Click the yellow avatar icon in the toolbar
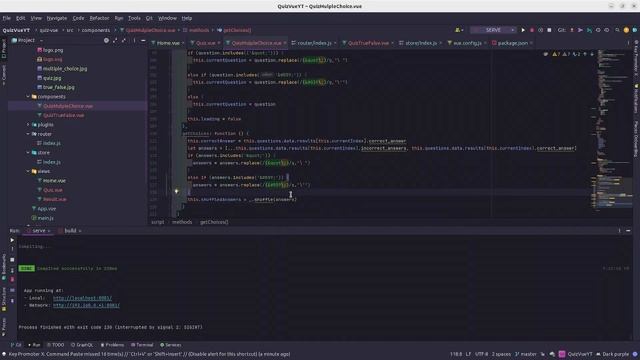Viewport: 640px width, 360px height. click(x=626, y=30)
